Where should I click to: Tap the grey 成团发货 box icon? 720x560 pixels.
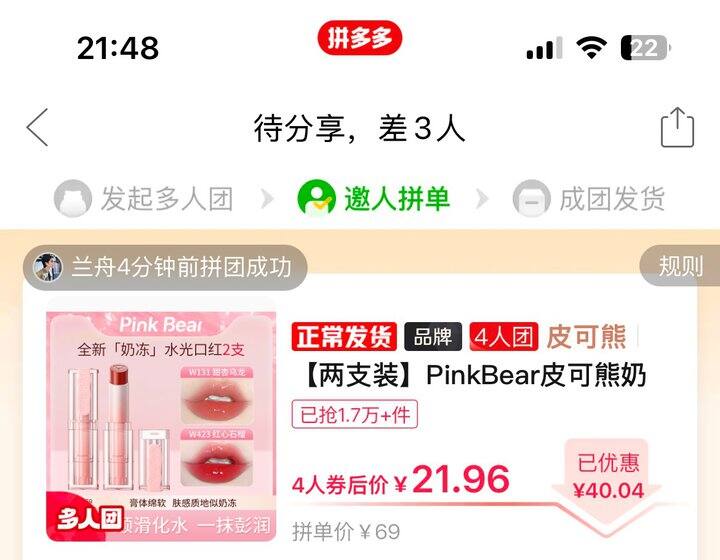point(532,198)
